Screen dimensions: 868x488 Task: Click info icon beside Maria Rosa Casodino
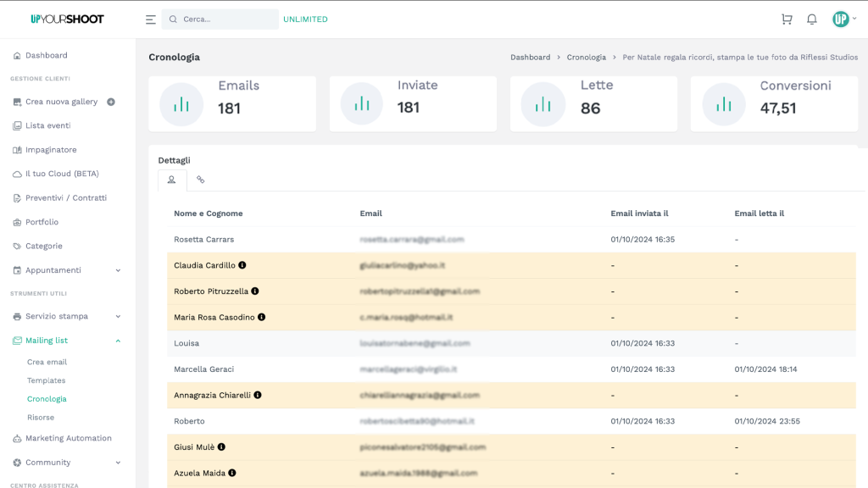261,317
